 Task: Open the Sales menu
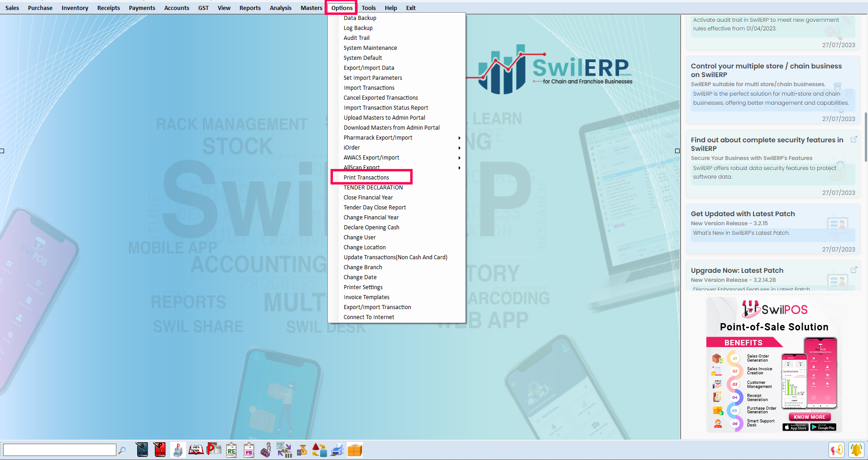point(12,8)
